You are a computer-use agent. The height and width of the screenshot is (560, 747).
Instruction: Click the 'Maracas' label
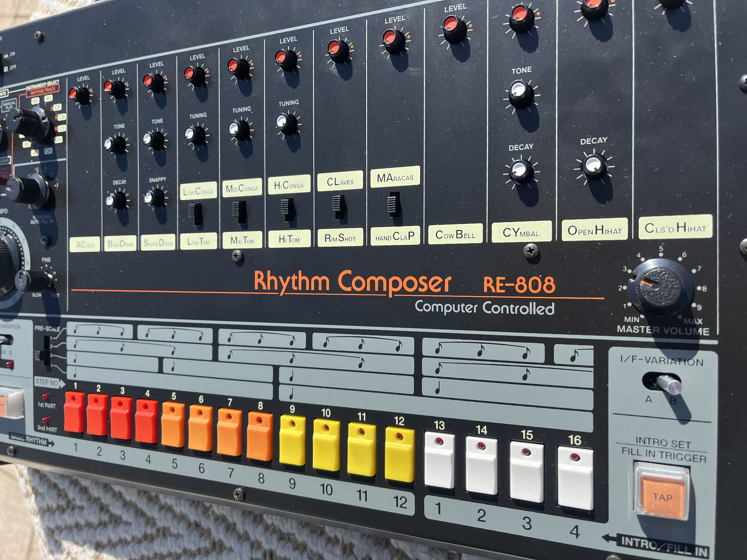click(x=395, y=177)
